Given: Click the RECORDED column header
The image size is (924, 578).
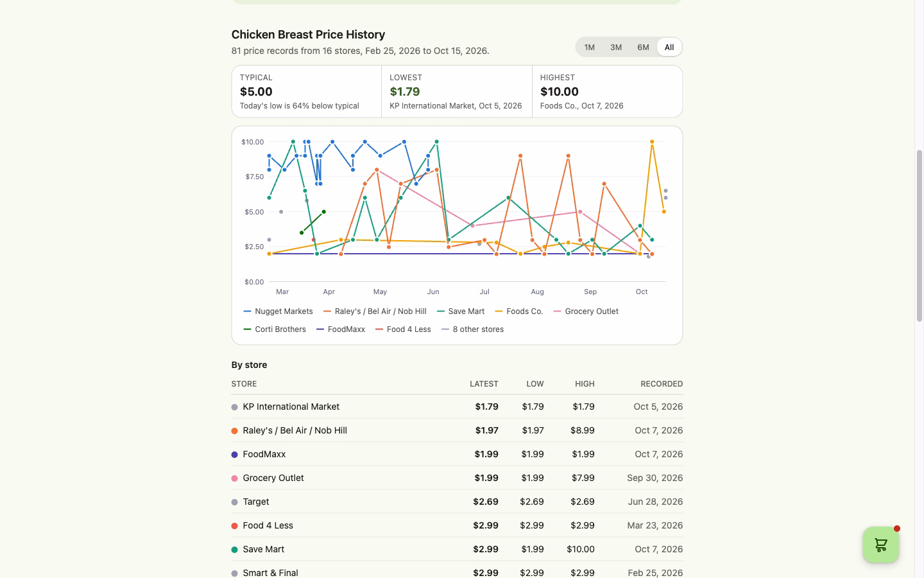Looking at the screenshot, I should tap(662, 384).
